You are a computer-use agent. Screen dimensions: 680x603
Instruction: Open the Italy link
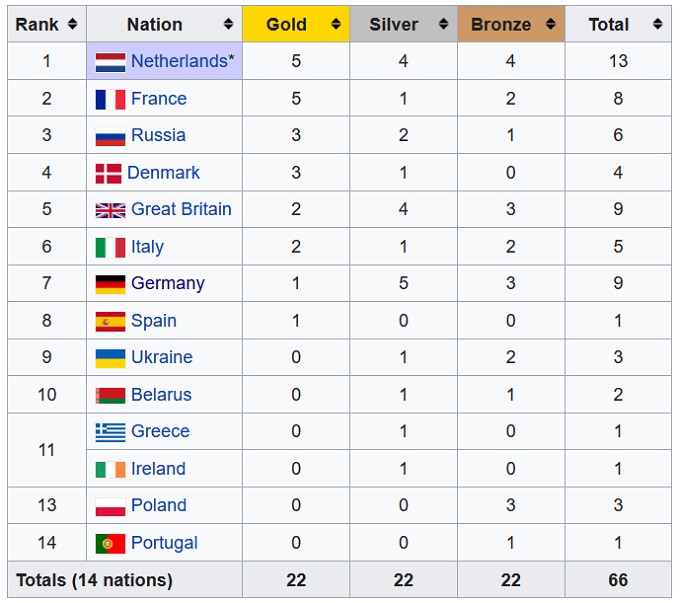[147, 247]
